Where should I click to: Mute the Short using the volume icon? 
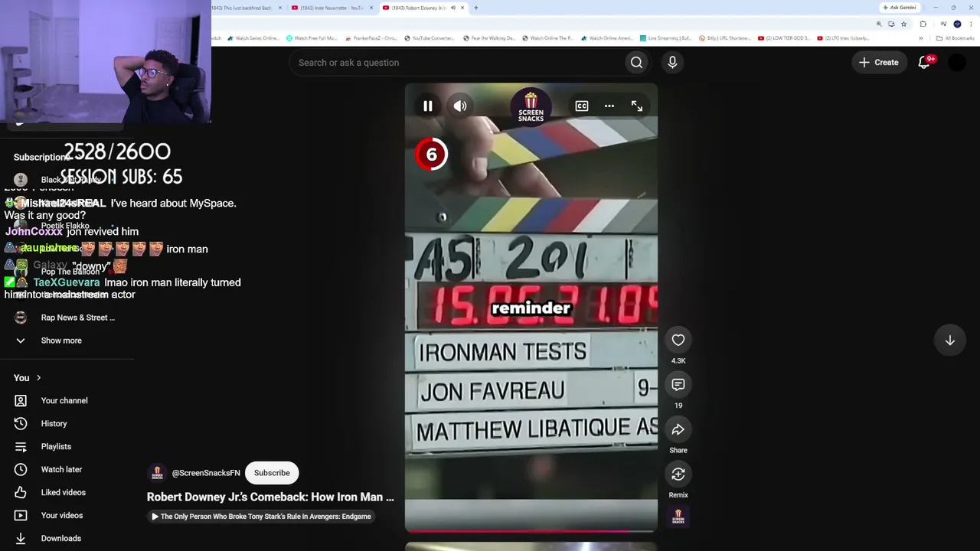coord(460,106)
